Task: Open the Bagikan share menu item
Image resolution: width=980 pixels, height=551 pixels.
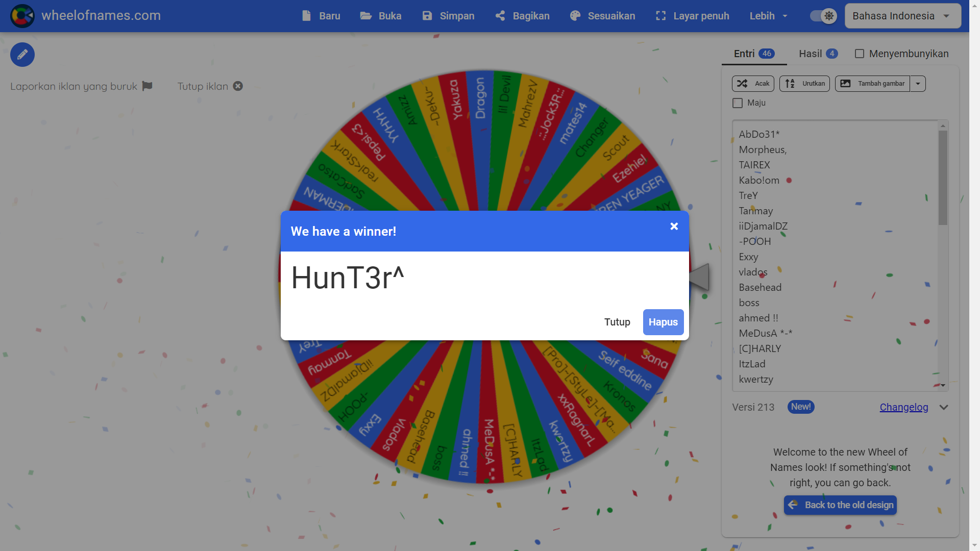Action: 522,16
